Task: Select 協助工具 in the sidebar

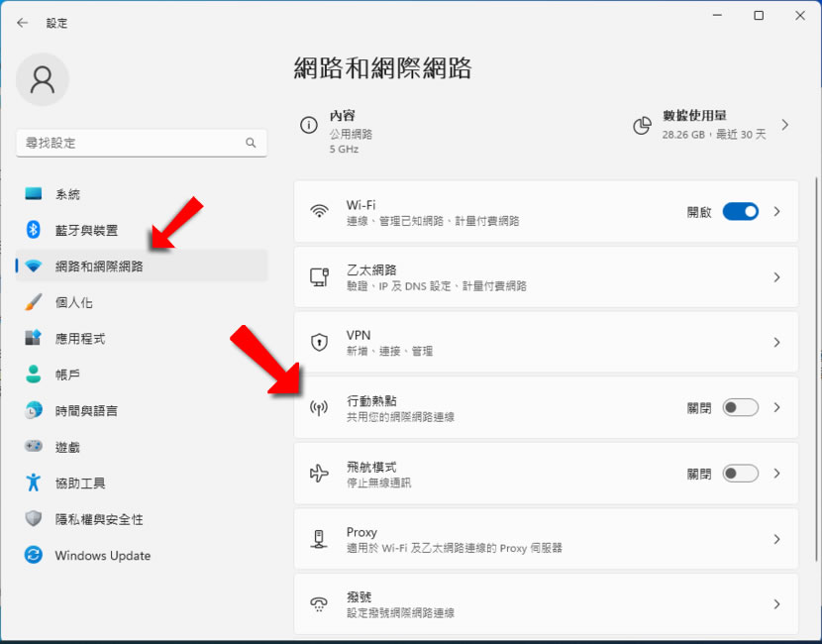Action: (x=142, y=483)
